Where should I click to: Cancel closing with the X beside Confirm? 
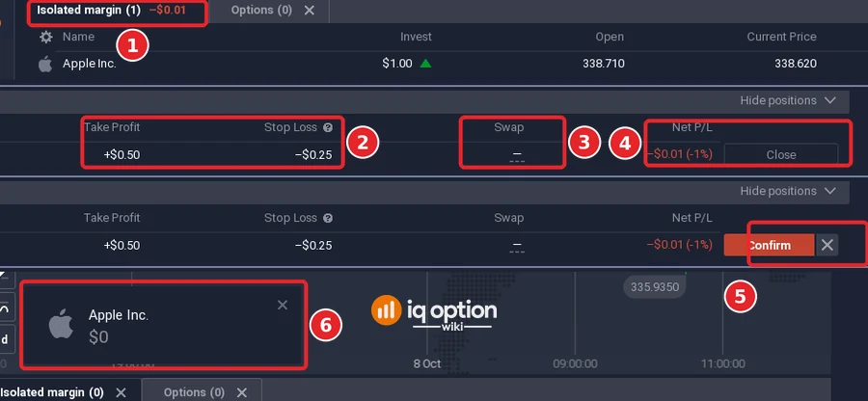pyautogui.click(x=827, y=245)
